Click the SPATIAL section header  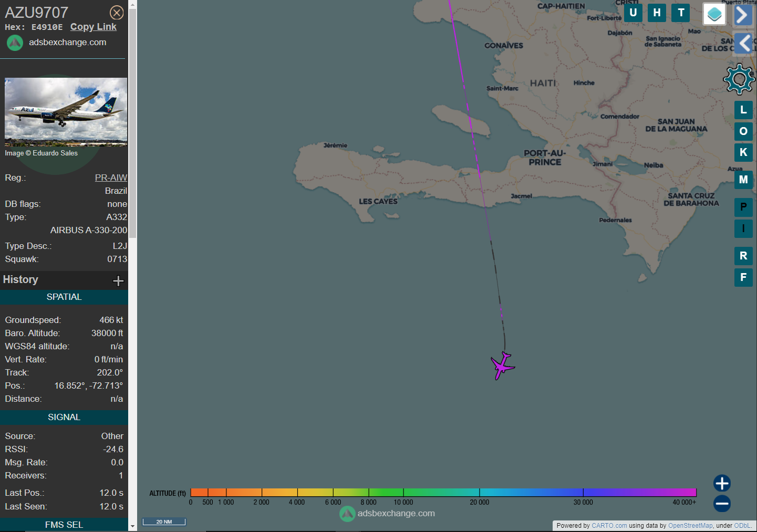pyautogui.click(x=64, y=297)
